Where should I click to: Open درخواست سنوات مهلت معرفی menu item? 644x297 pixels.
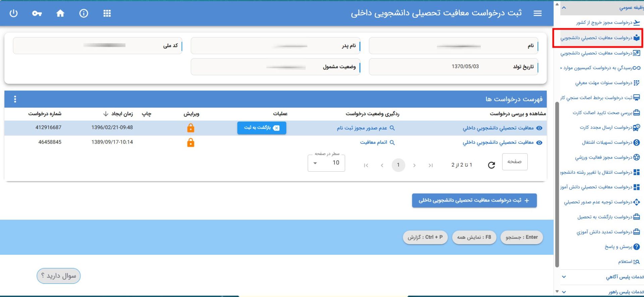[x=607, y=83]
